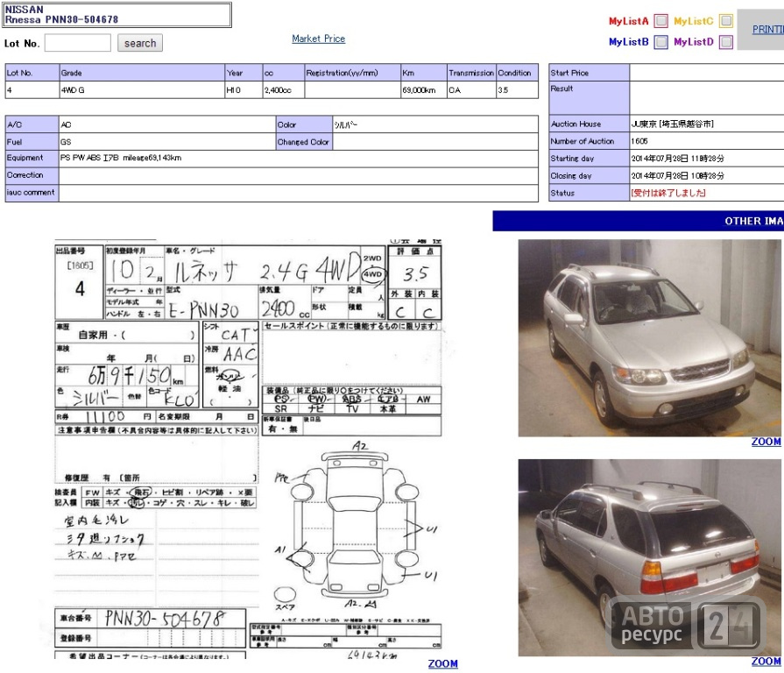Click the MyListD label

pos(694,42)
